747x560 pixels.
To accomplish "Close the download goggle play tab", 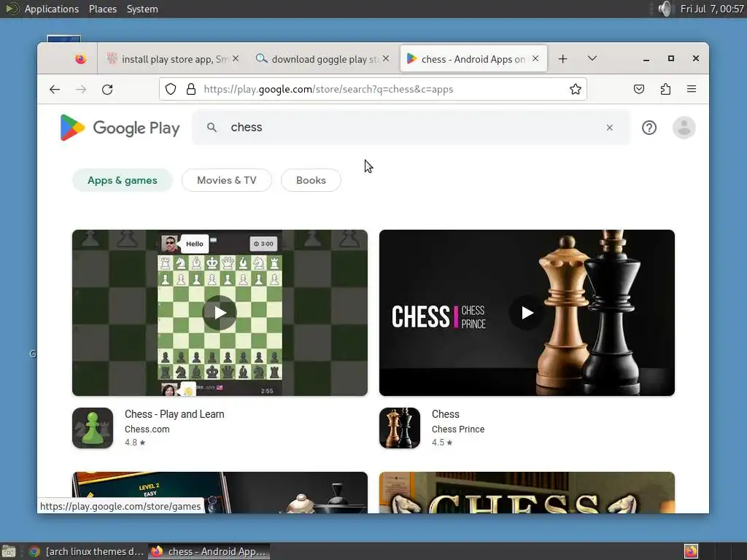I will point(386,58).
